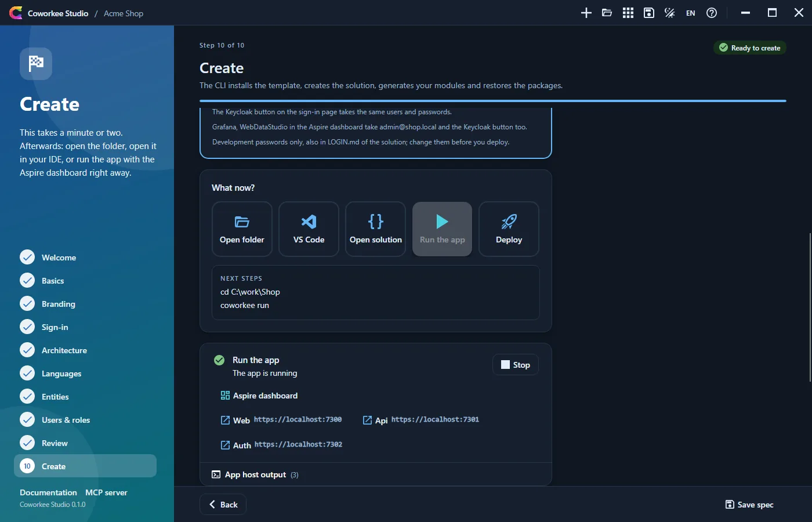Screen dimensions: 812x522
Task: Click the 'coworkee run' command text
Action: 245,305
